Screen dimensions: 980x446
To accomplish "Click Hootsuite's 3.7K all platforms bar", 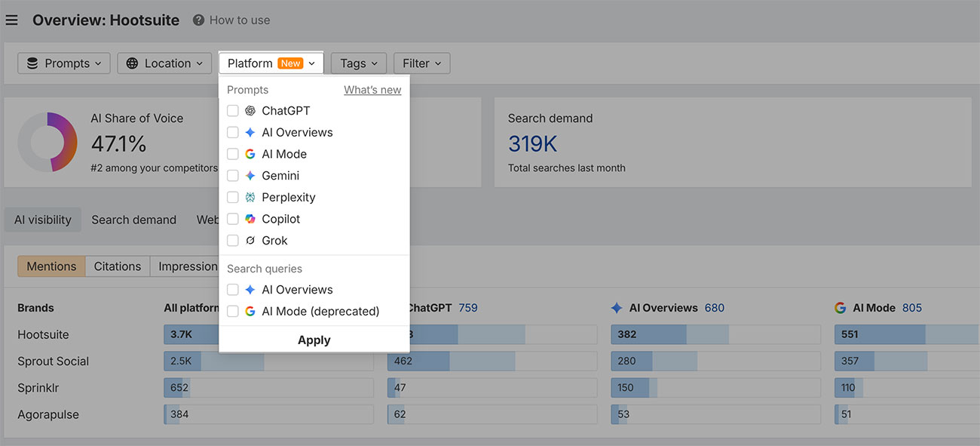I will (268, 334).
